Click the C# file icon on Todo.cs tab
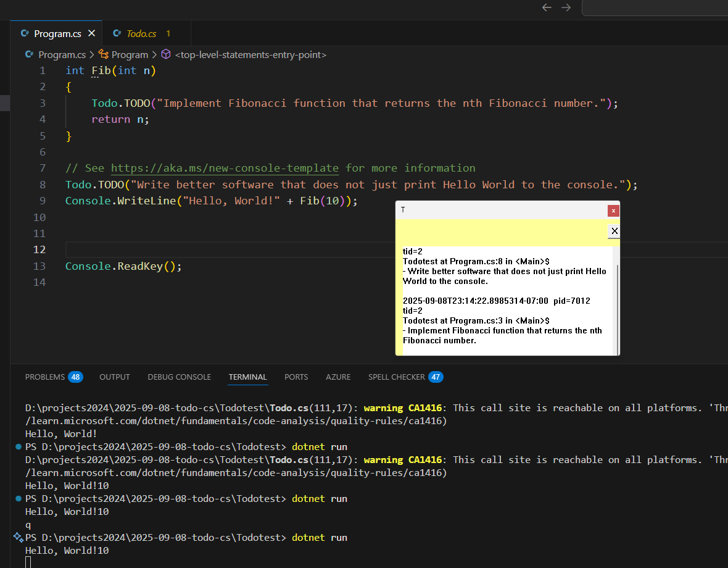Viewport: 728px width, 568px height. (x=116, y=33)
